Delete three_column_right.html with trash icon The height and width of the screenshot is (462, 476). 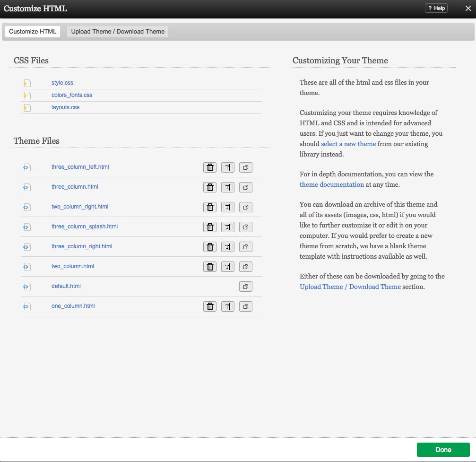pos(210,247)
